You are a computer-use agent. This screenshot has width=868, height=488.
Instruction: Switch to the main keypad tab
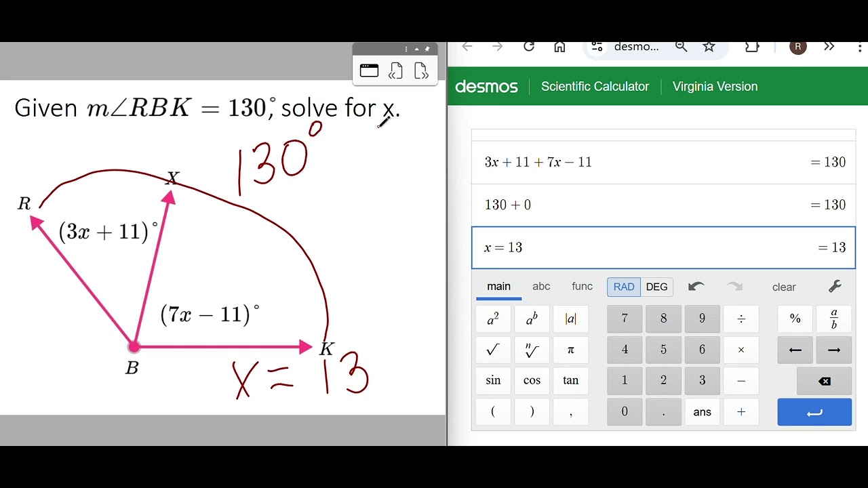(x=498, y=287)
